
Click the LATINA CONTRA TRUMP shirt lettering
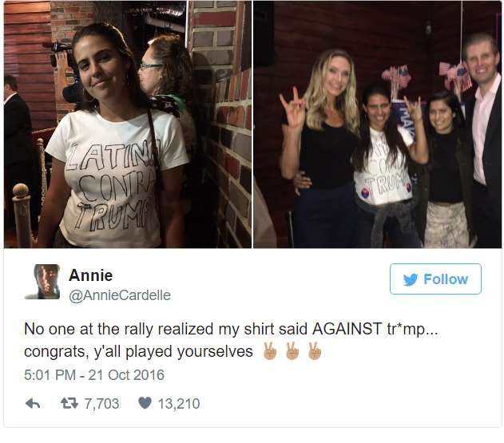coord(109,184)
